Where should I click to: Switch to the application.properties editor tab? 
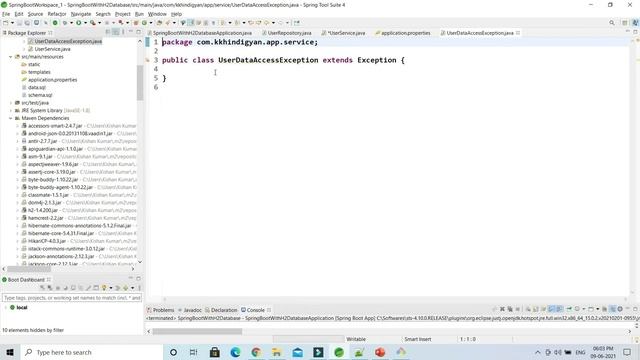click(405, 33)
